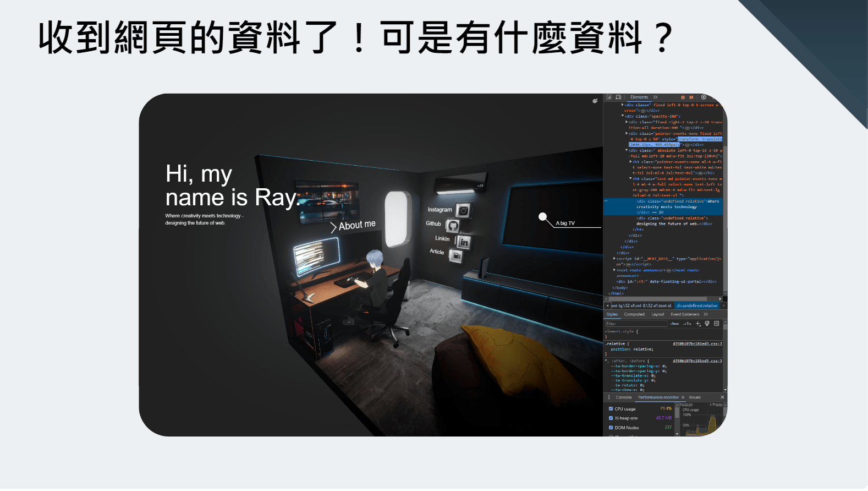
Task: Collapse the *, :after, :before rule
Action: [607, 361]
